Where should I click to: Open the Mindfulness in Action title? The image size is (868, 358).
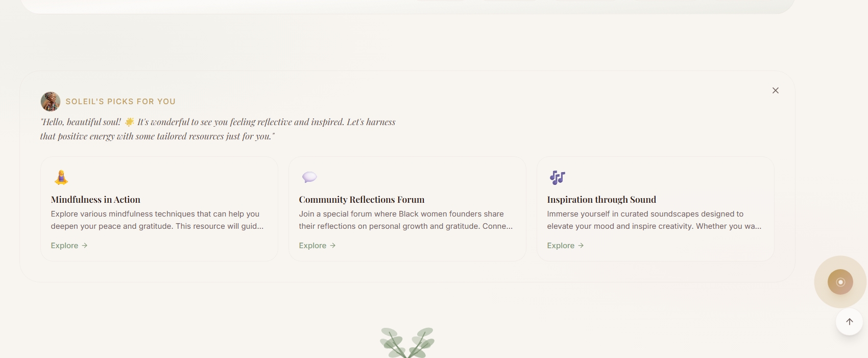[x=95, y=200]
